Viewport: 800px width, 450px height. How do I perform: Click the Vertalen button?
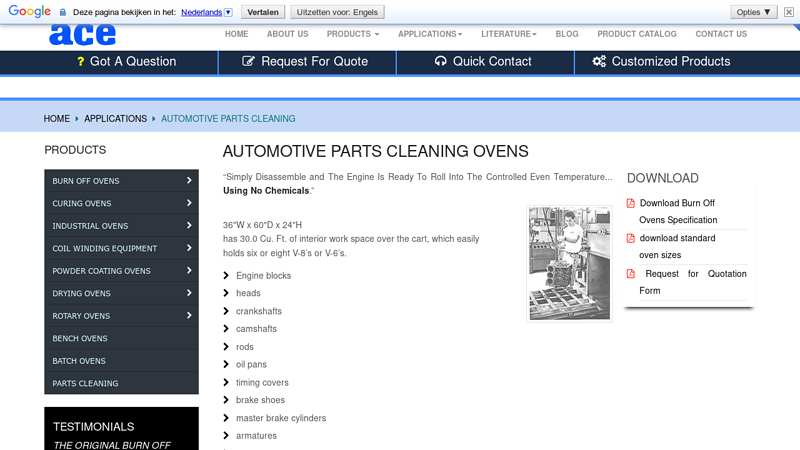pos(263,12)
